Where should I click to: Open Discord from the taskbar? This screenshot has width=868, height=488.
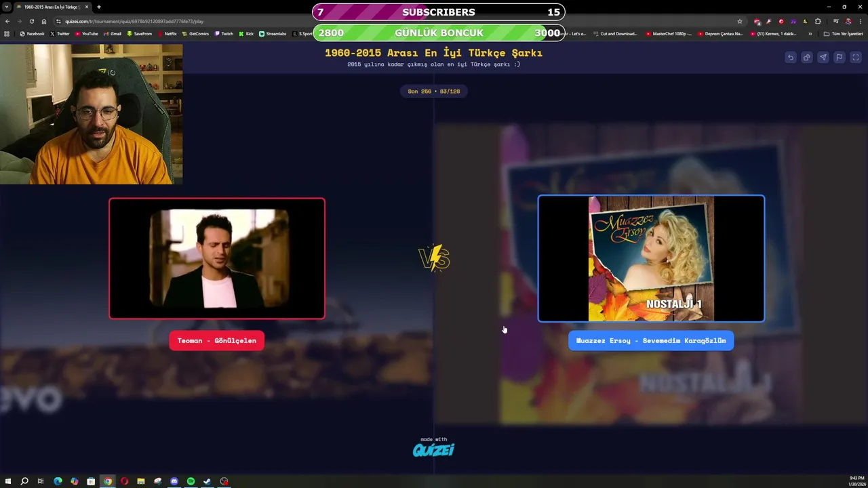174,481
